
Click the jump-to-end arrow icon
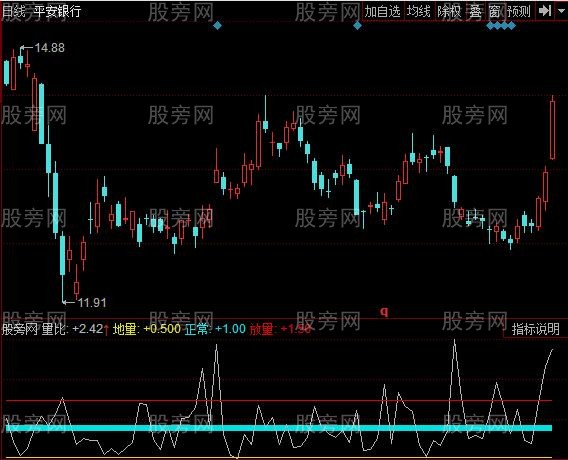544,11
